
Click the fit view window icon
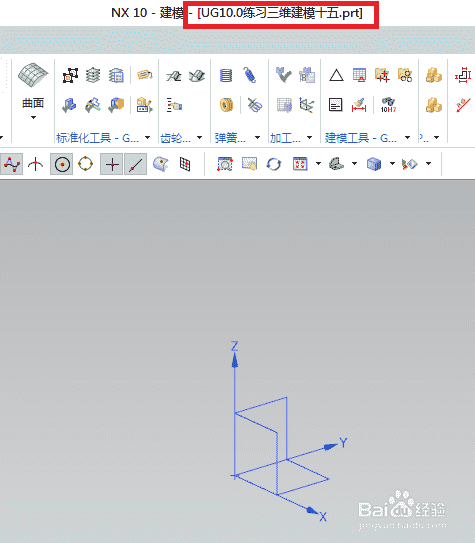pyautogui.click(x=300, y=164)
